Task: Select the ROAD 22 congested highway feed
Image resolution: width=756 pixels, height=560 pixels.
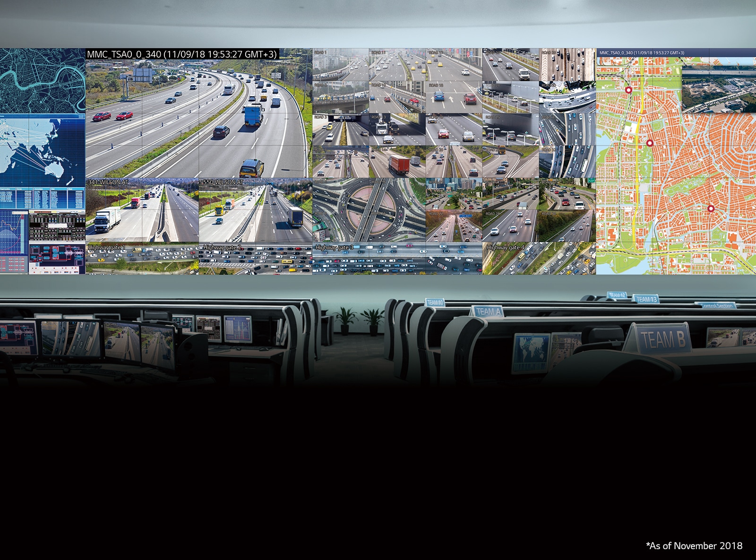Action: click(x=455, y=227)
